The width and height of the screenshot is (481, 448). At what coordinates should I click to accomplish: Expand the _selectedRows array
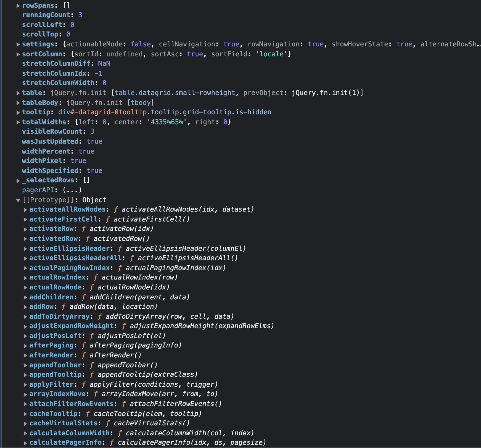coord(18,180)
